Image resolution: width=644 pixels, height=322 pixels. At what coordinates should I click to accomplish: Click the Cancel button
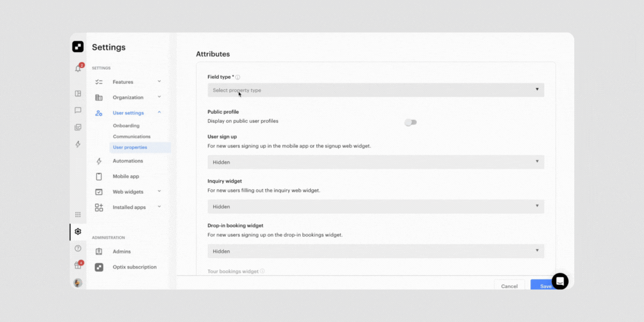pyautogui.click(x=509, y=286)
